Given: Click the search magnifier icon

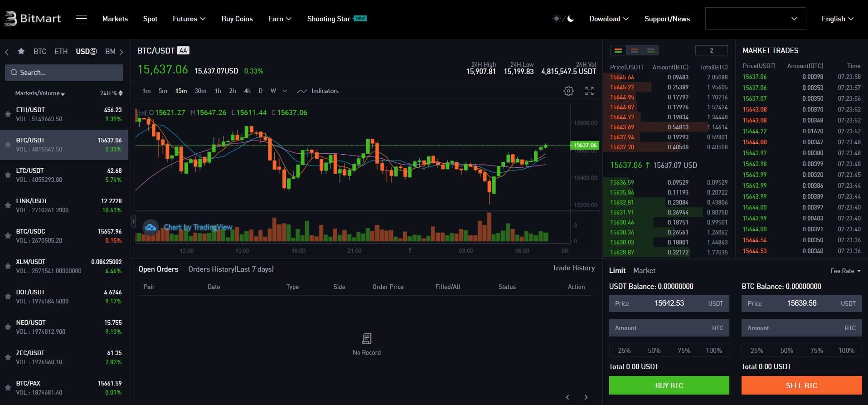Looking at the screenshot, I should click(x=14, y=73).
